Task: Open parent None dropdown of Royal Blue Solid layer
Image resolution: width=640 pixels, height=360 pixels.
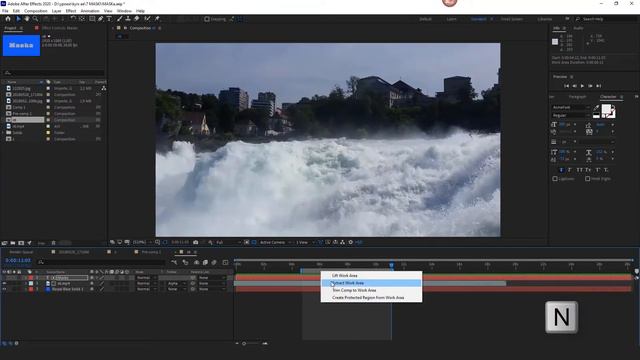Action: coord(211,289)
